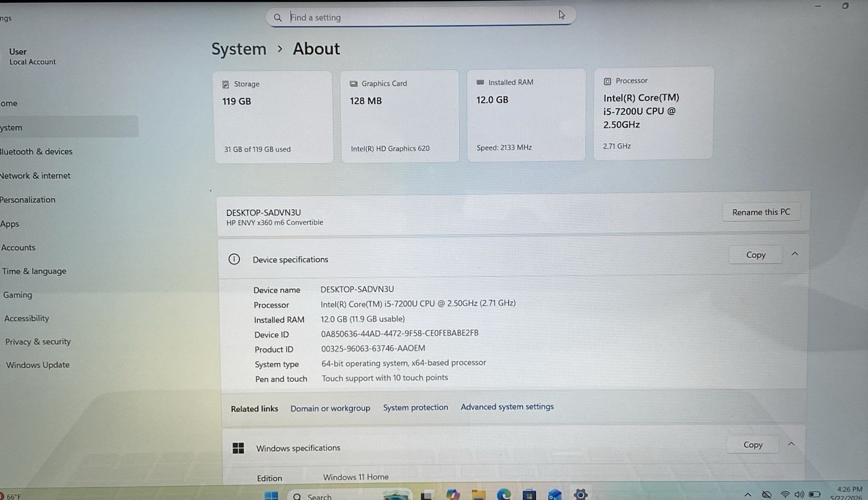The height and width of the screenshot is (500, 868).
Task: Go back to System in breadcrumb
Action: [239, 49]
